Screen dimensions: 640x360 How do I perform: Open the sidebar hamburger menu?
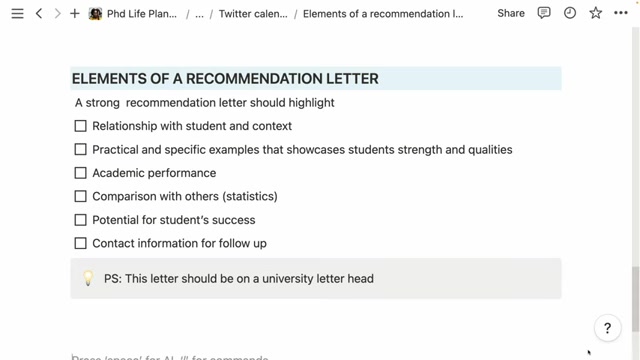coord(17,13)
